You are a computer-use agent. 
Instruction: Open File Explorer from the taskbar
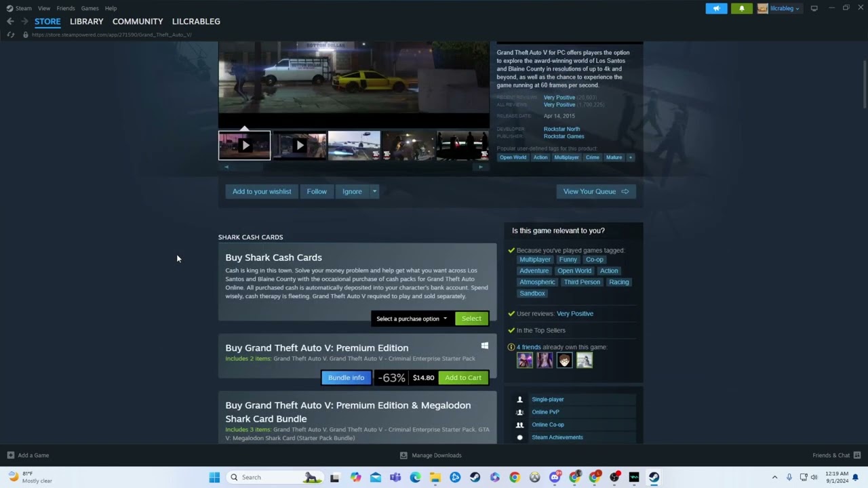coord(435,477)
